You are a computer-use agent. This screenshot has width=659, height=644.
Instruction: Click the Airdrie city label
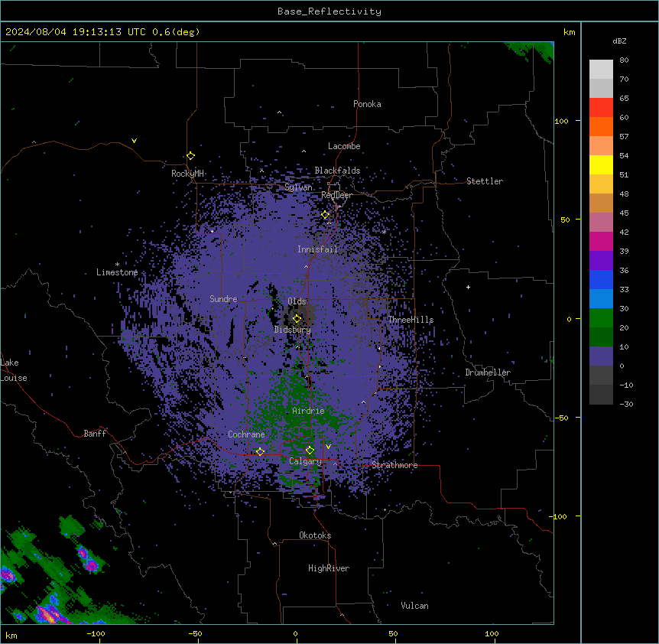click(308, 411)
